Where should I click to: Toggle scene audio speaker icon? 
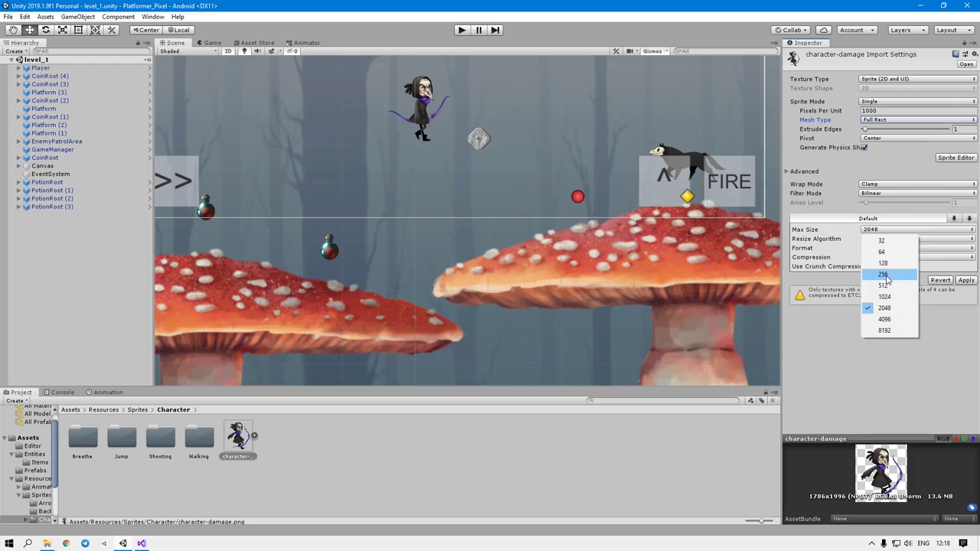click(x=257, y=51)
